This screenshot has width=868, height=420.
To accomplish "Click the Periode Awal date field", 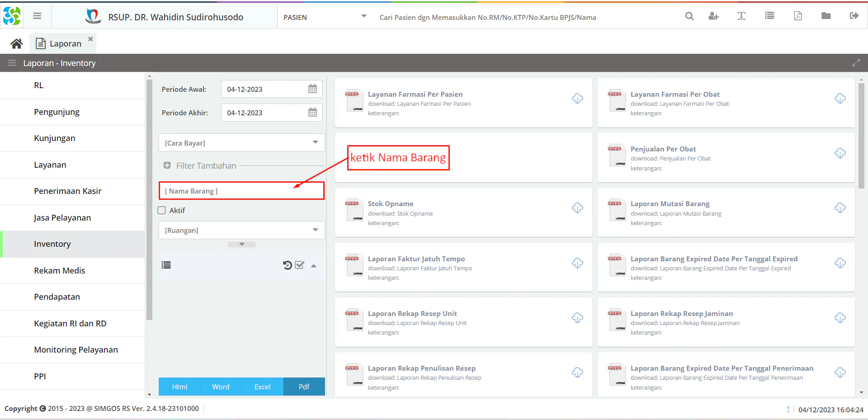I will coord(271,89).
